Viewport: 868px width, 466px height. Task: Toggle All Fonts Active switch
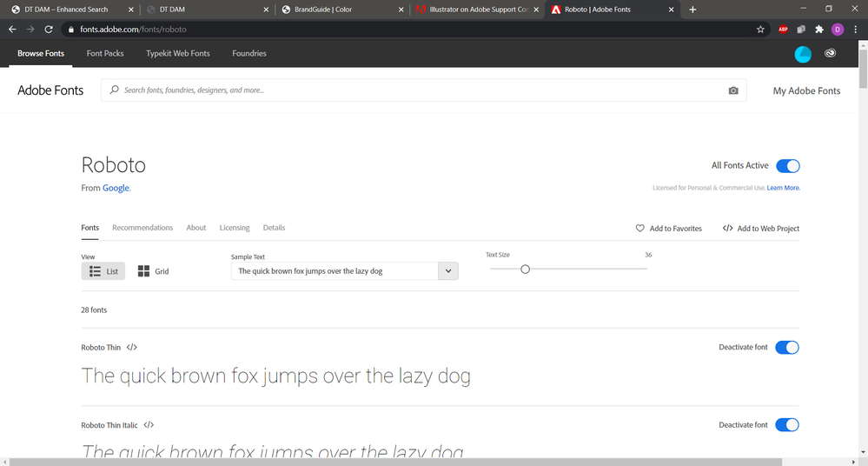tap(788, 166)
